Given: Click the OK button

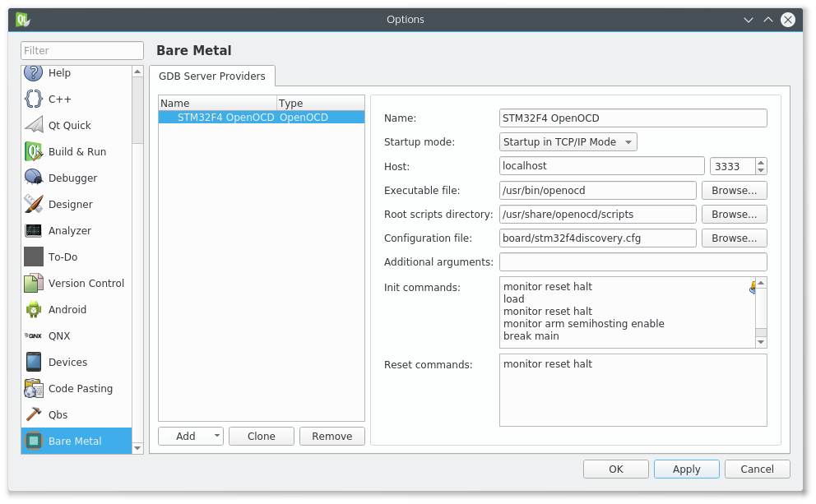Looking at the screenshot, I should 615,469.
